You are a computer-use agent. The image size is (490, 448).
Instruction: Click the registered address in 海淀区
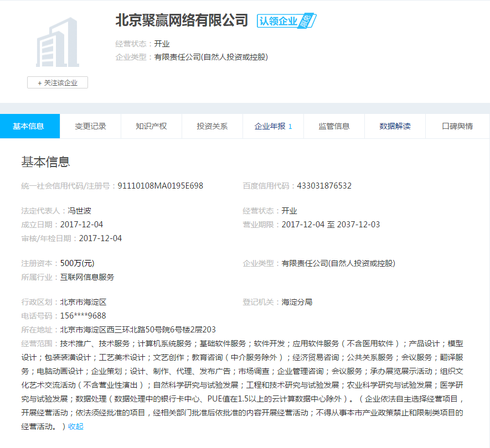click(138, 330)
